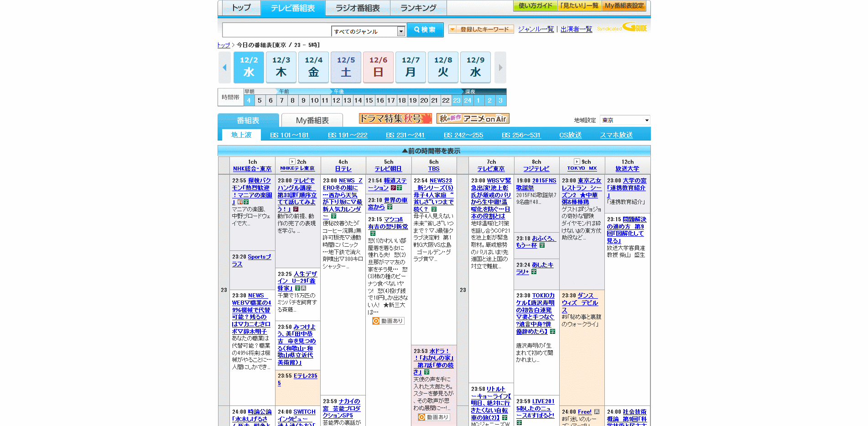Jump to the 12 o'clock time slot
868x426 pixels.
tap(336, 100)
